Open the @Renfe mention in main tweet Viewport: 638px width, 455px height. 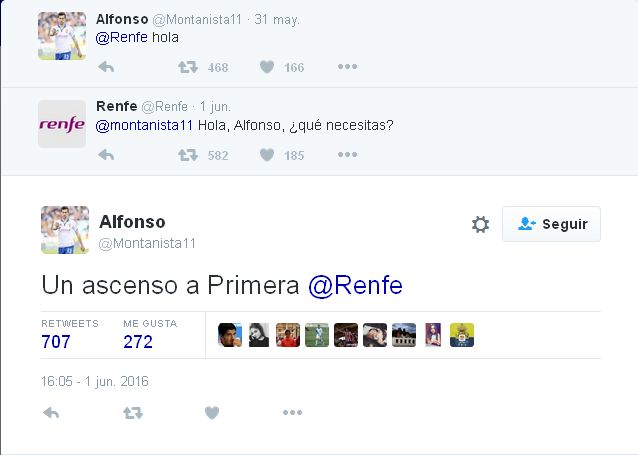pyautogui.click(x=355, y=285)
